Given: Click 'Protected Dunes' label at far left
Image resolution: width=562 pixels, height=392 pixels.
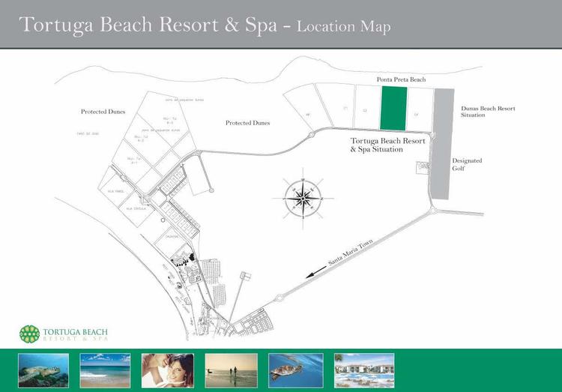Looking at the screenshot, I should point(103,112).
